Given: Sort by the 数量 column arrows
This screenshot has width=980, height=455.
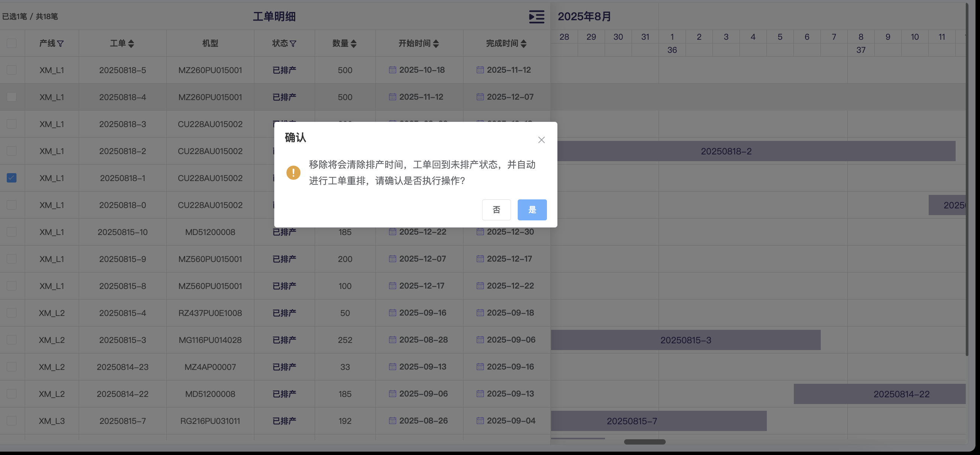Looking at the screenshot, I should coord(353,44).
